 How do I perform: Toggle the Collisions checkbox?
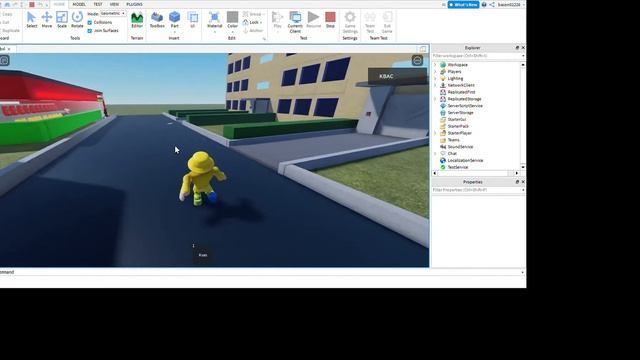(x=90, y=22)
